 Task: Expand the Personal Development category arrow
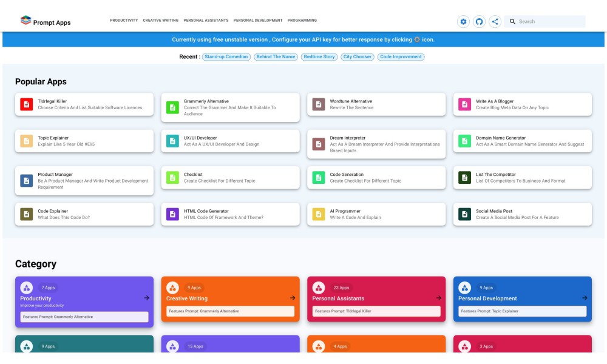pyautogui.click(x=585, y=298)
